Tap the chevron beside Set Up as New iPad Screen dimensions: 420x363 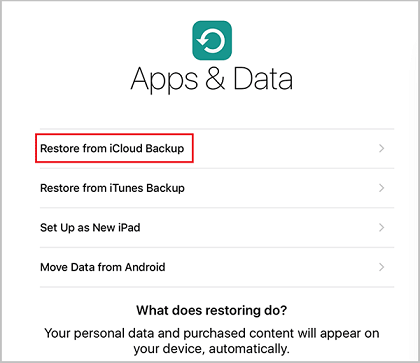382,228
